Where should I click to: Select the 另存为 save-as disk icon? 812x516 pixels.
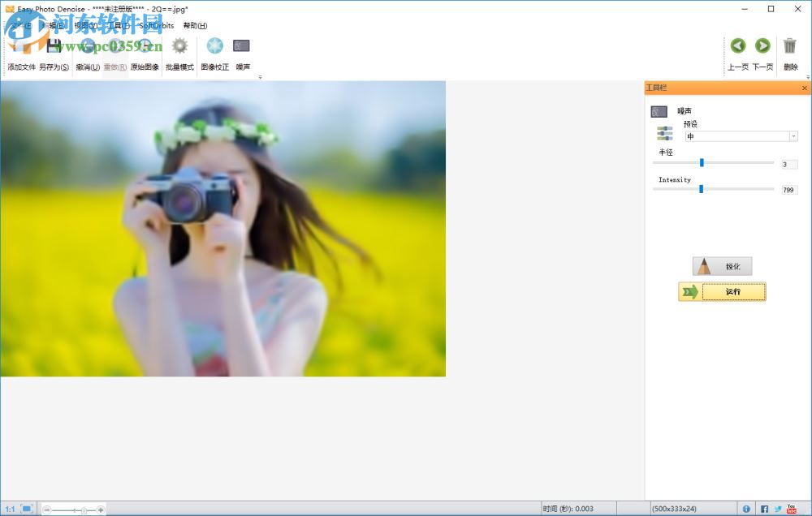click(53, 46)
